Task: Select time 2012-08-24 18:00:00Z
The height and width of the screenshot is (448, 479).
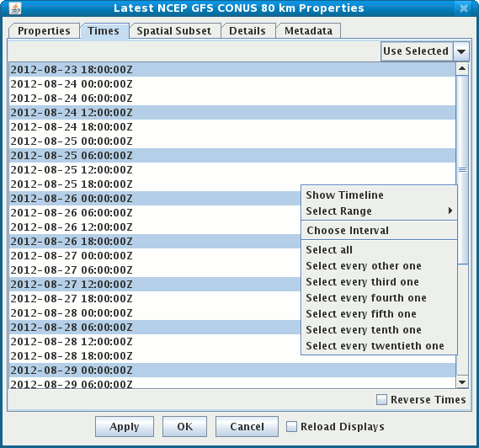Action: click(232, 127)
